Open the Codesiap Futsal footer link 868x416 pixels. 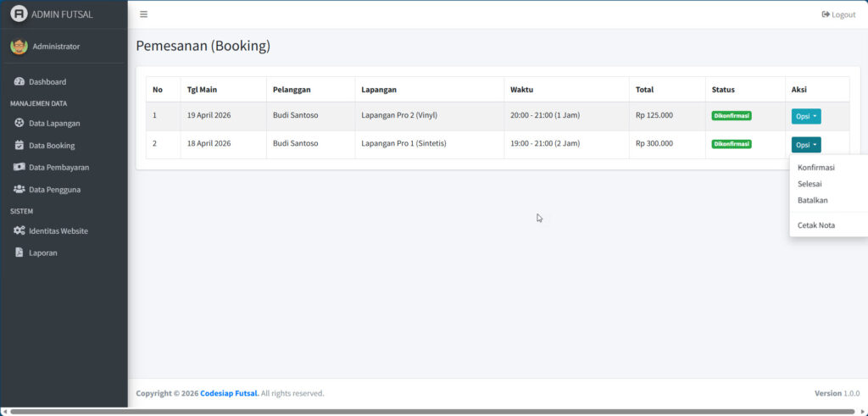tap(229, 393)
